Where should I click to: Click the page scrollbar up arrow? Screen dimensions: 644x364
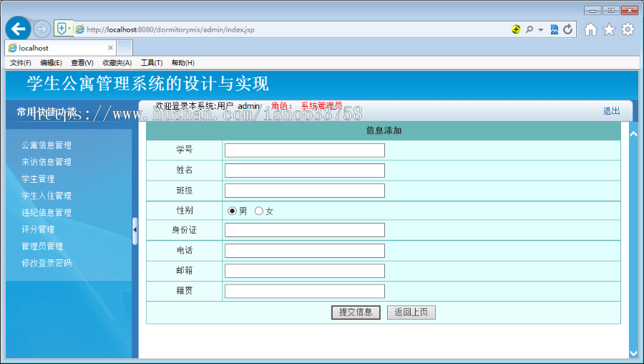pos(634,134)
